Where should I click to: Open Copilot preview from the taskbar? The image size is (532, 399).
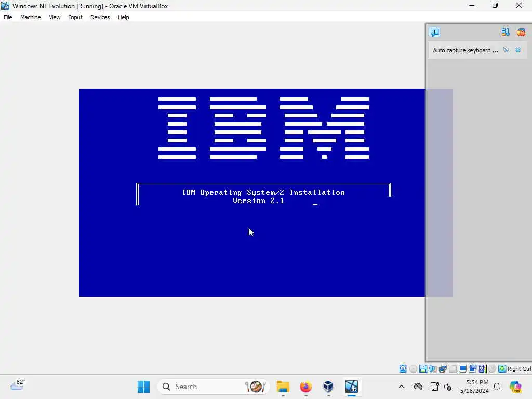[x=515, y=387]
